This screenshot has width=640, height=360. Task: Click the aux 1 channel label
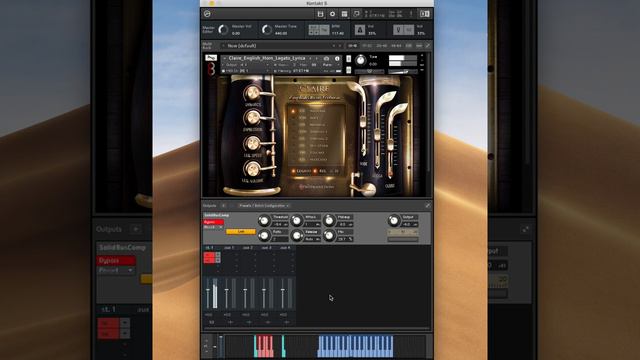[x=229, y=248]
